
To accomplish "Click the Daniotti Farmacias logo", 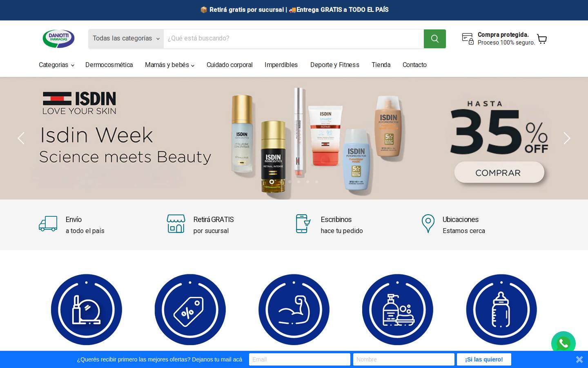I will click(58, 38).
